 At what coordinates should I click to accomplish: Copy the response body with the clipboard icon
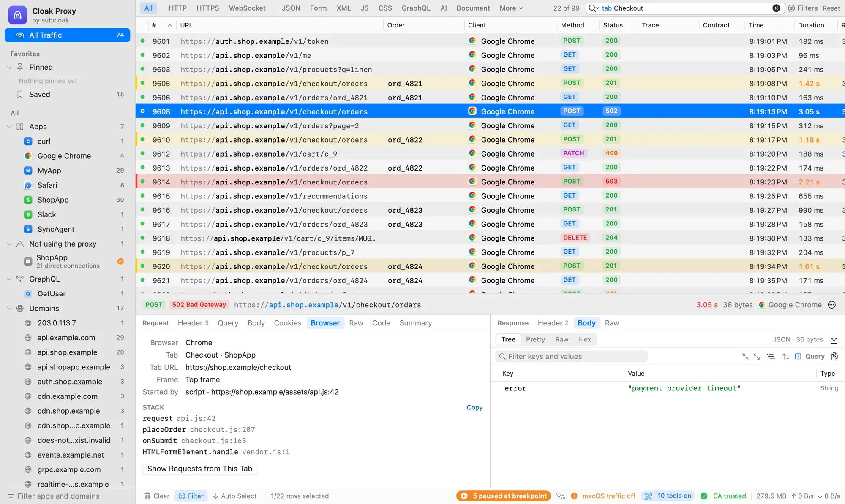tap(834, 357)
